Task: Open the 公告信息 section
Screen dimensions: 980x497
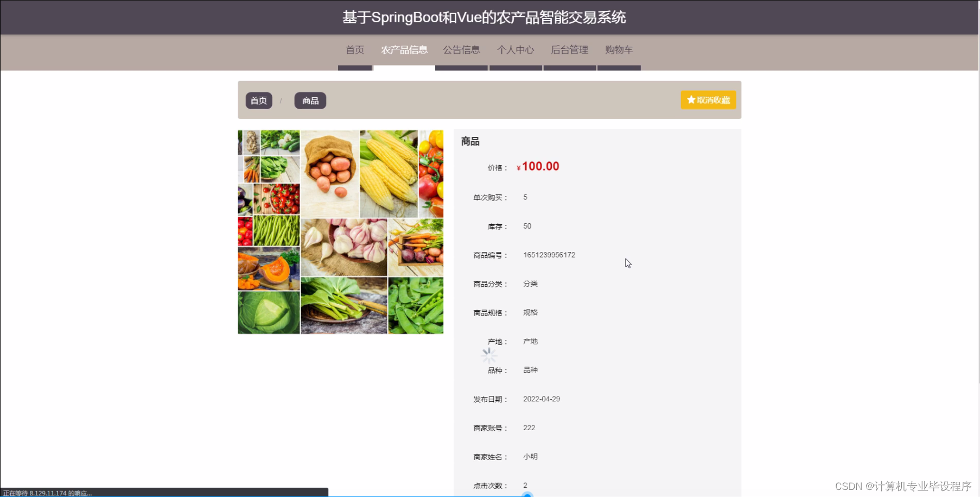Action: point(461,50)
